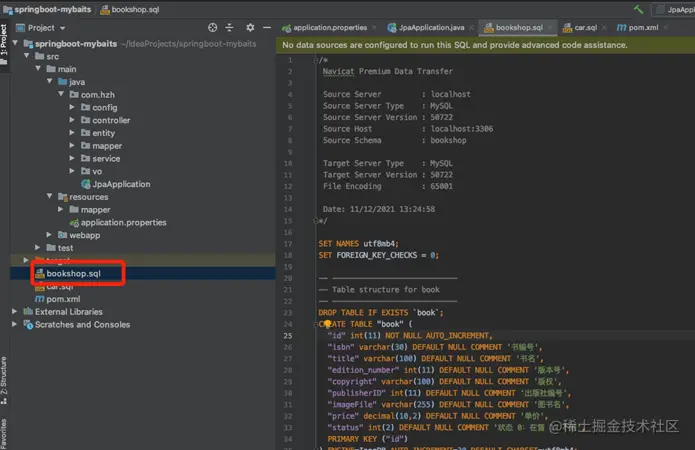Collapse the resources folder
This screenshot has width=695, height=450.
(x=50, y=196)
